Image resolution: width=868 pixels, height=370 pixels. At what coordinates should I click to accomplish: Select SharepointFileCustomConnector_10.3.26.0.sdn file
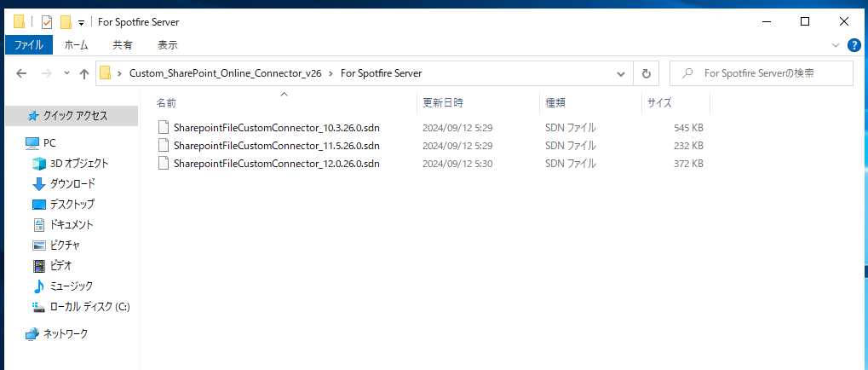click(x=276, y=128)
